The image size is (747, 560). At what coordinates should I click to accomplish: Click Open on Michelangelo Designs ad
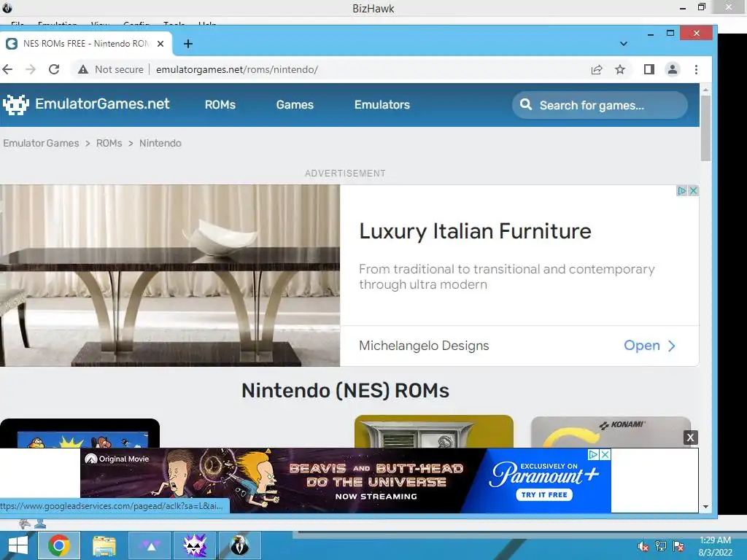point(649,346)
